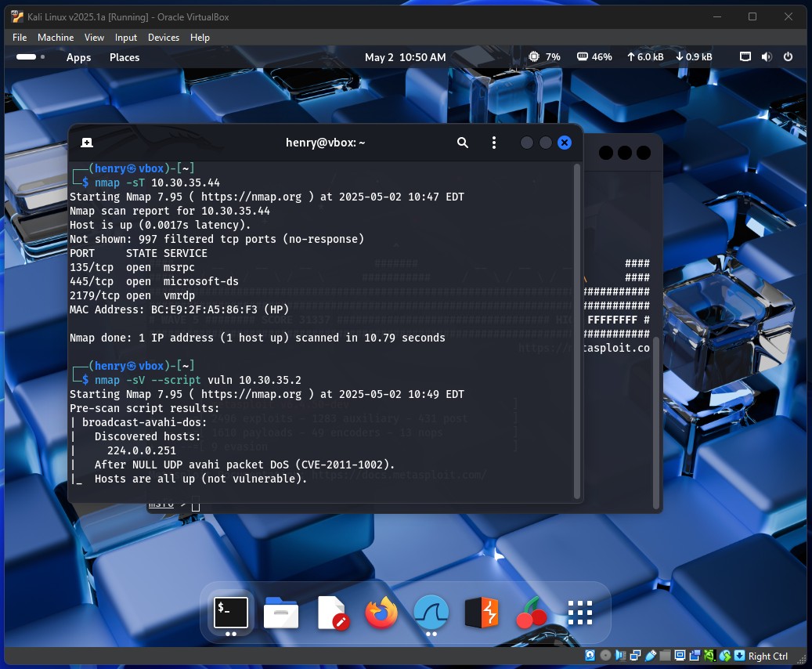Open the Apps menu in top panel
This screenshot has width=812, height=669.
[x=79, y=57]
